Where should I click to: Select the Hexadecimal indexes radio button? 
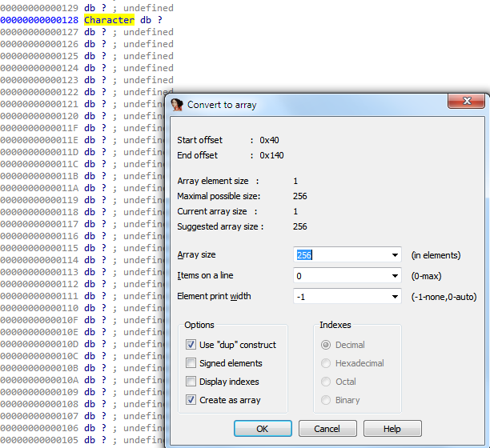tap(326, 363)
